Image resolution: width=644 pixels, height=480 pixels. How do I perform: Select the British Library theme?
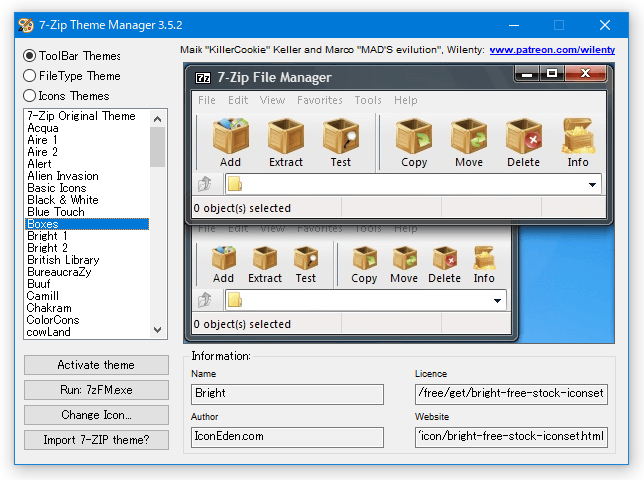(x=87, y=260)
